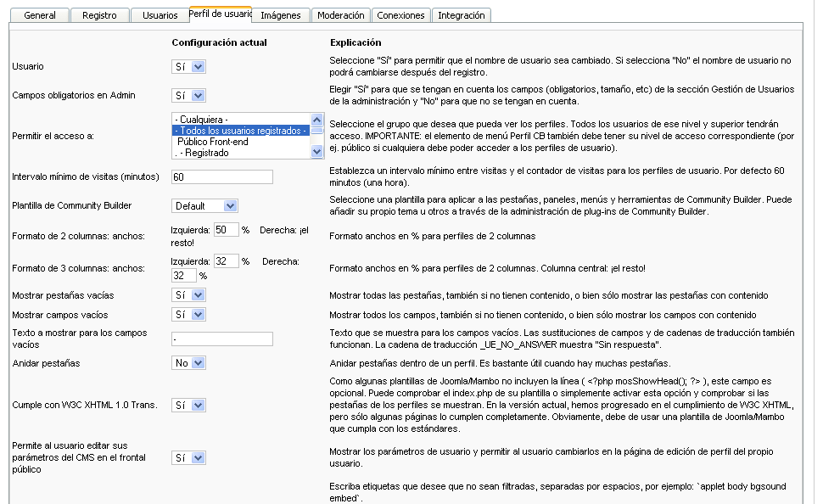Go to the Usuarios tab
This screenshot has width=823, height=504.
pyautogui.click(x=160, y=15)
